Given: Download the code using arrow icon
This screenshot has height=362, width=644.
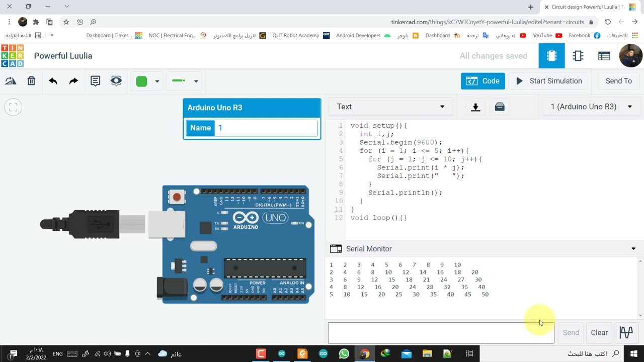Looking at the screenshot, I should (475, 107).
